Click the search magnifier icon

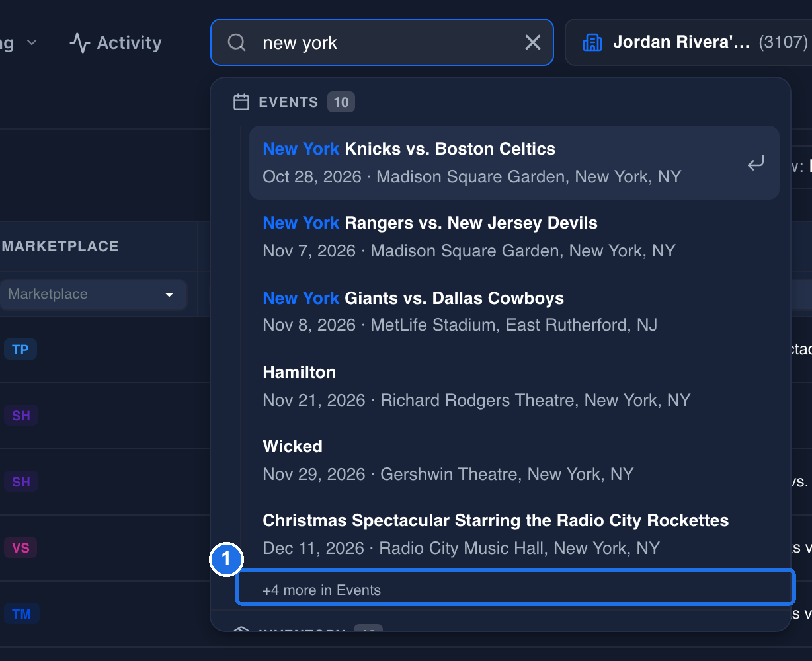(237, 43)
